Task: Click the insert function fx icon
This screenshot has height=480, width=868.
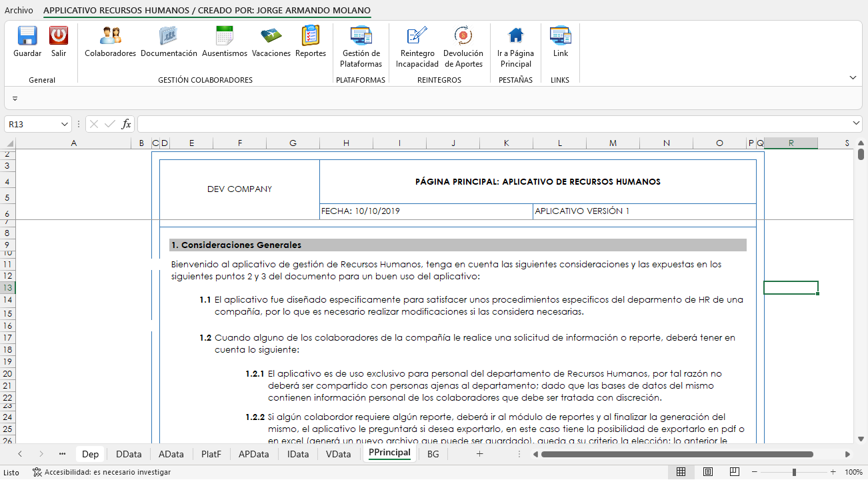Action: click(x=126, y=124)
